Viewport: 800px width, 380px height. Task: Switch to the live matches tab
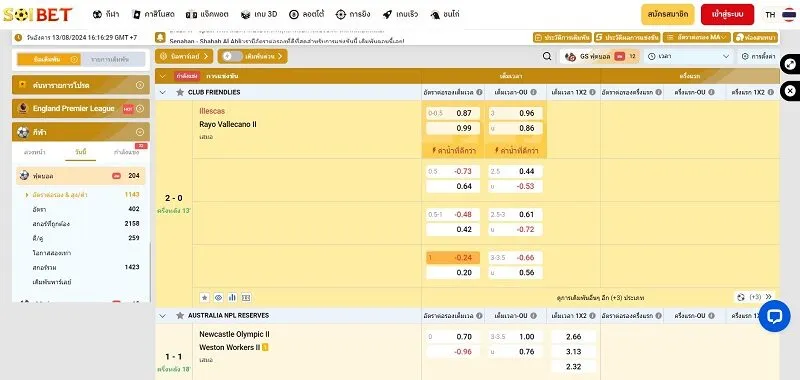[127, 153]
